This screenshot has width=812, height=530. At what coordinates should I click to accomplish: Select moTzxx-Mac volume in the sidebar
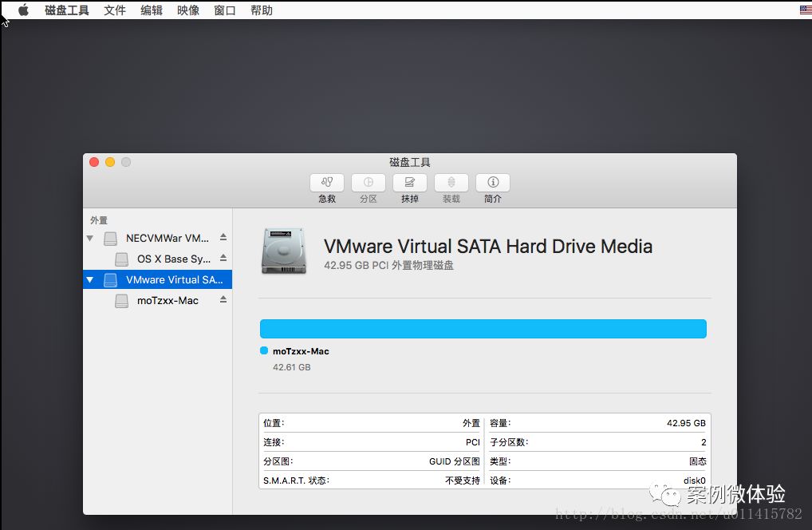click(157, 300)
